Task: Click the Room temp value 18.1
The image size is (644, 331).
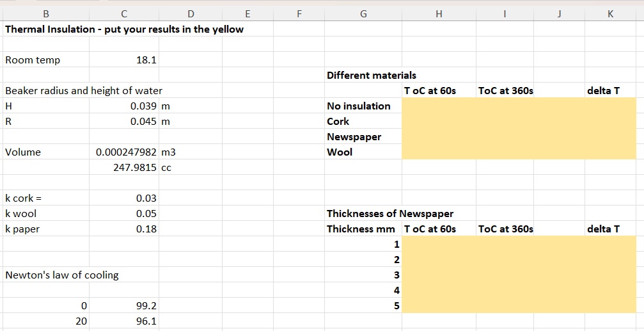Action: tap(124, 60)
